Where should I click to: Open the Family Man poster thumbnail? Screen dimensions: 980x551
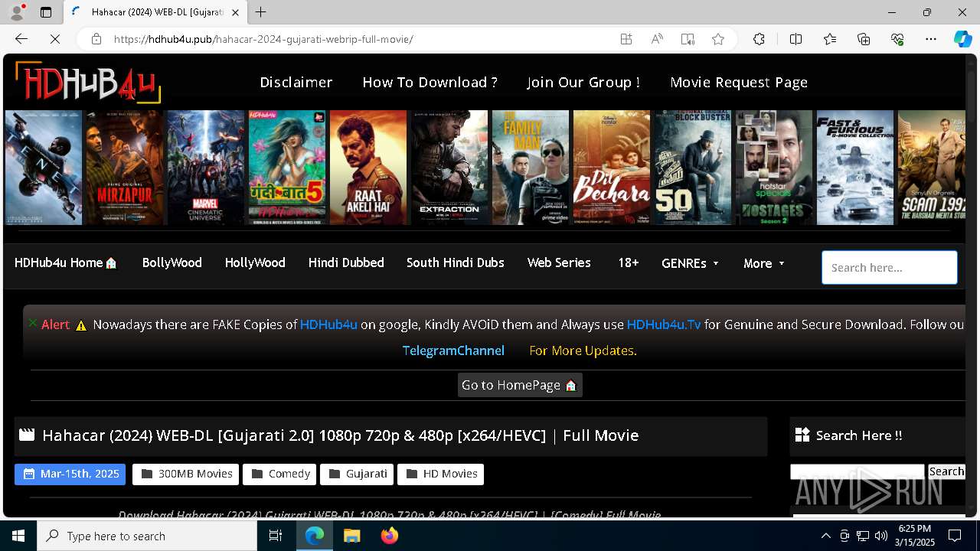pyautogui.click(x=531, y=168)
